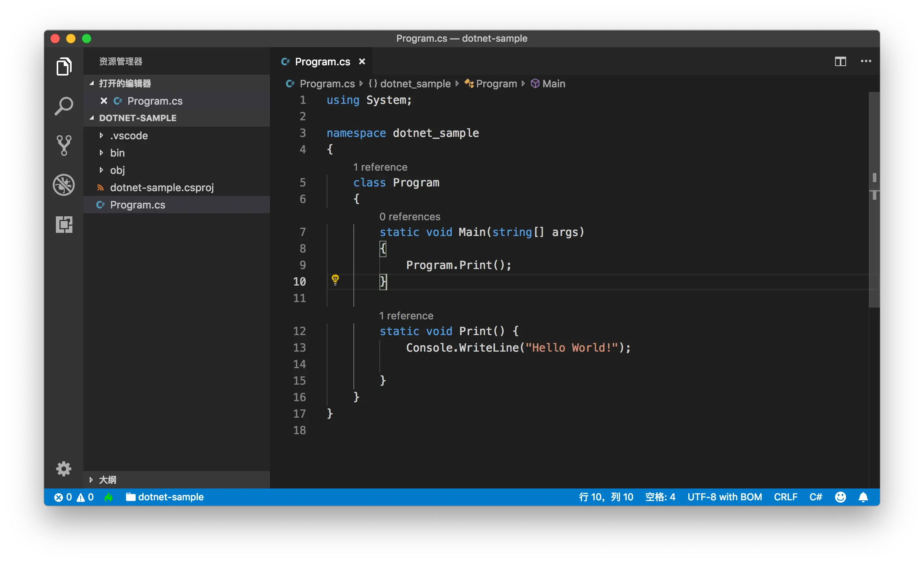Open the notifications bell in status bar

coord(863,497)
